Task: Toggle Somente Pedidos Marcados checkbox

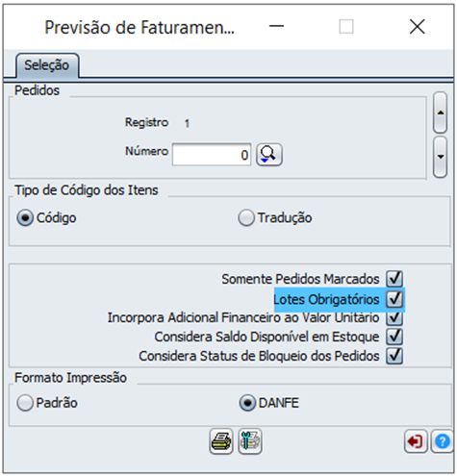Action: click(394, 279)
